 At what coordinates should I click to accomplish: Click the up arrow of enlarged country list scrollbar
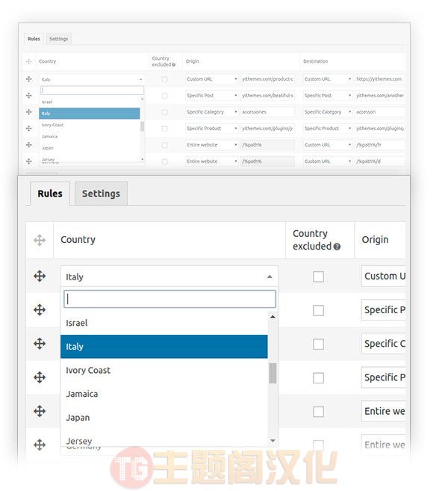click(x=273, y=317)
